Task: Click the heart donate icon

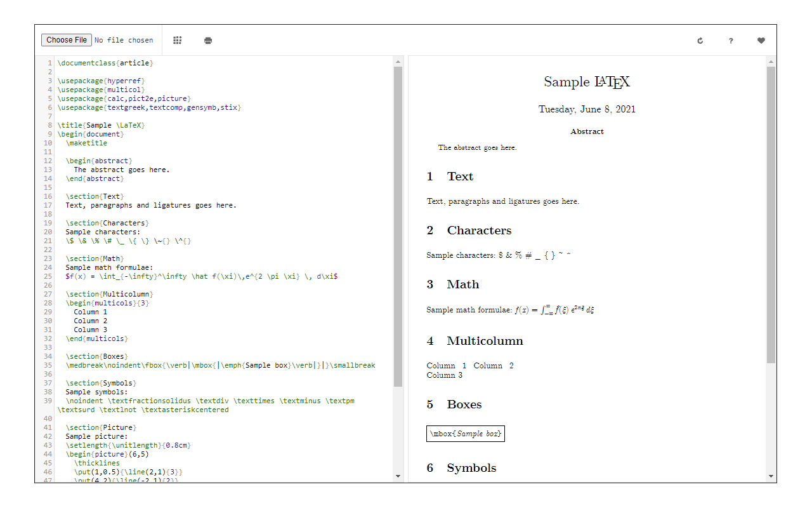Action: point(761,40)
